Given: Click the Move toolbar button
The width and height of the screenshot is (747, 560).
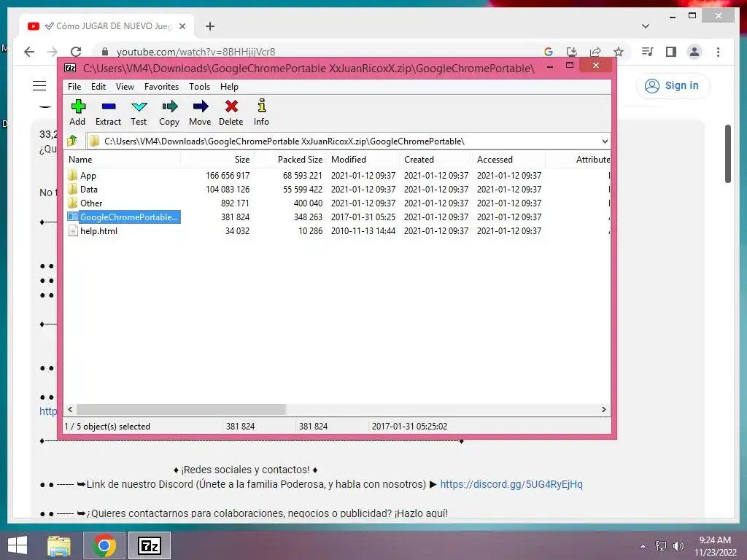Looking at the screenshot, I should pyautogui.click(x=200, y=112).
